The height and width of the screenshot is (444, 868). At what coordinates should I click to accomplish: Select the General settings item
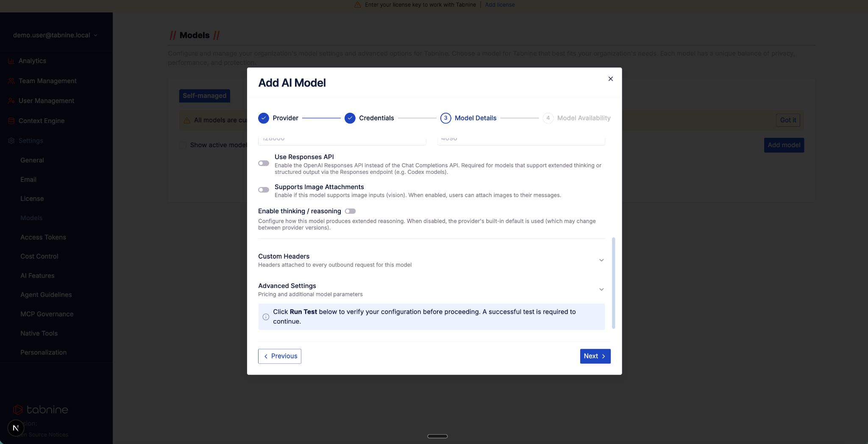[32, 160]
